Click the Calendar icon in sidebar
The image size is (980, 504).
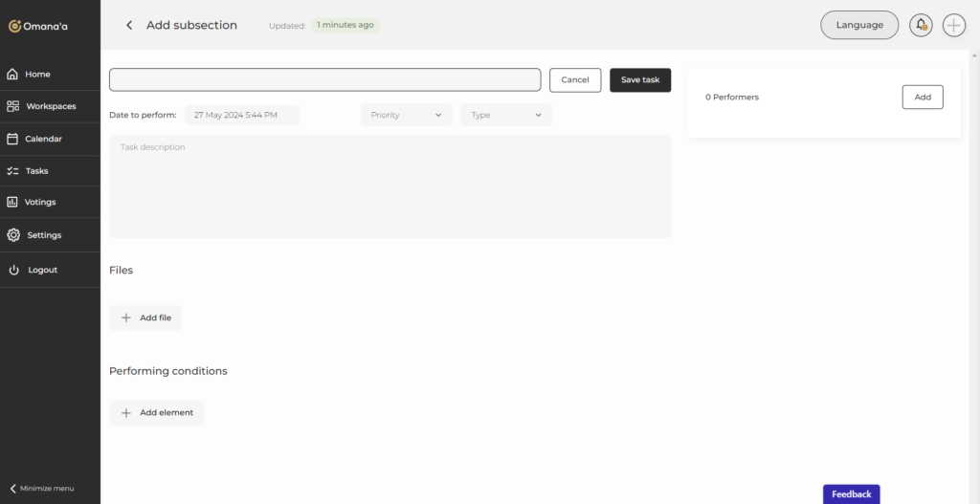point(13,139)
